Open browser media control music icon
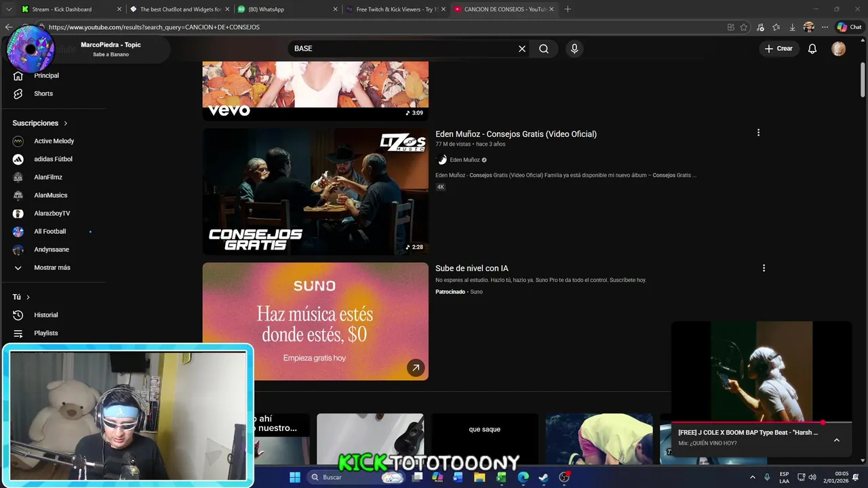This screenshot has width=868, height=488. click(x=760, y=27)
